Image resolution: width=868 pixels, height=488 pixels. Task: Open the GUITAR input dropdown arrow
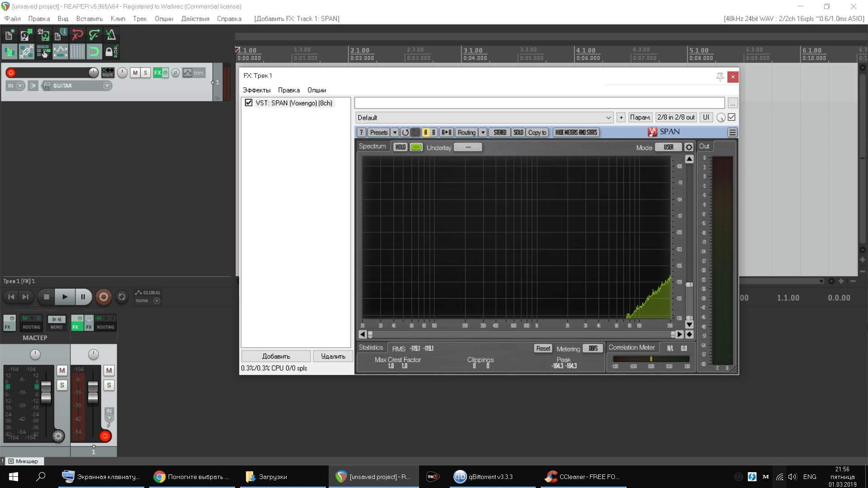click(107, 86)
